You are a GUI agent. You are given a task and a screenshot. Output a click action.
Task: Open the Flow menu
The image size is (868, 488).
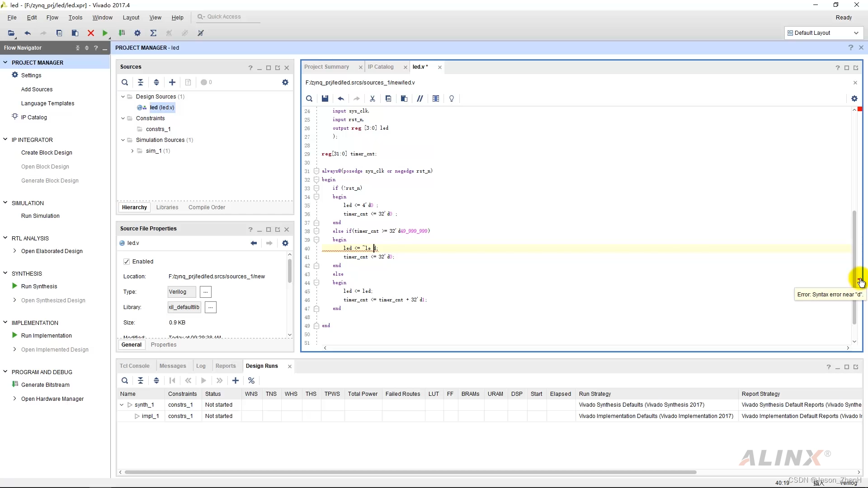click(x=52, y=18)
